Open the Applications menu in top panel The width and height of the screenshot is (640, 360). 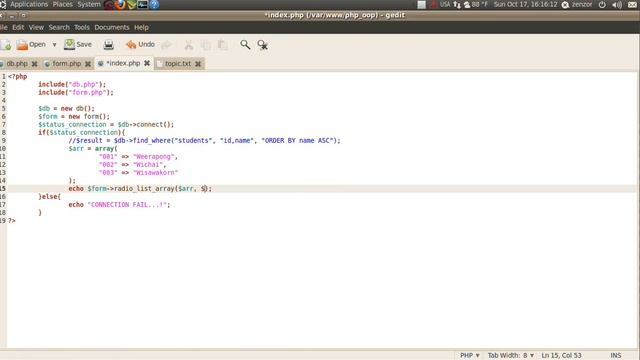(x=29, y=4)
